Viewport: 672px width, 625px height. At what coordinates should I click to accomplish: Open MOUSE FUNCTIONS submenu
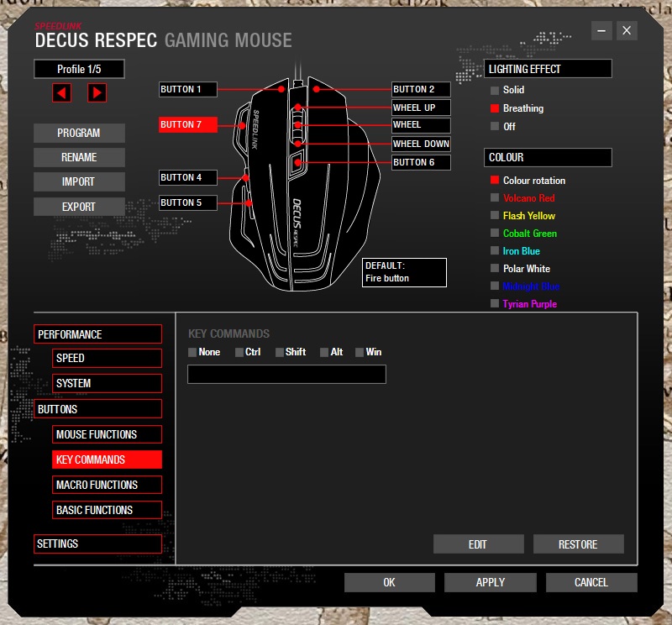coord(108,434)
